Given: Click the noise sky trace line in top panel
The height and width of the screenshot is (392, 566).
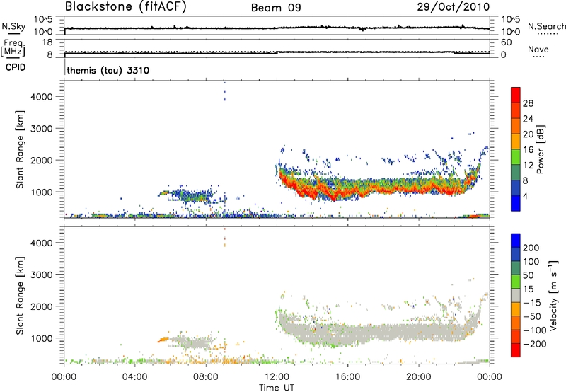Looking at the screenshot, I should (x=277, y=28).
